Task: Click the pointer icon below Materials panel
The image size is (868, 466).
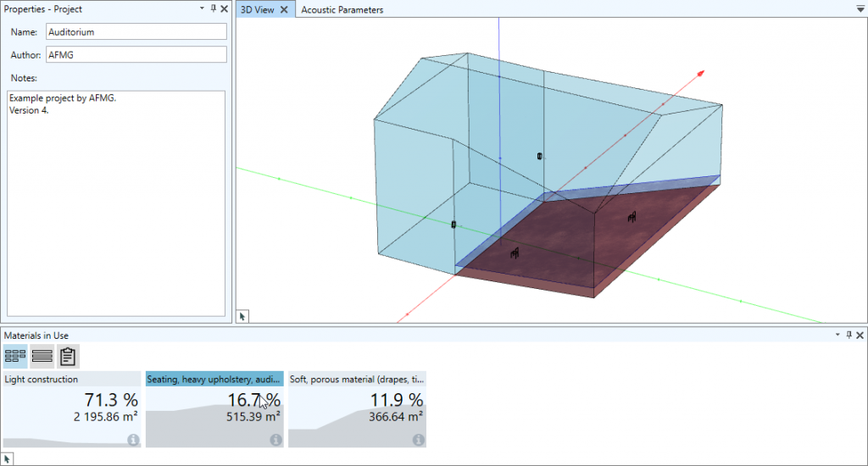Action: click(7, 458)
